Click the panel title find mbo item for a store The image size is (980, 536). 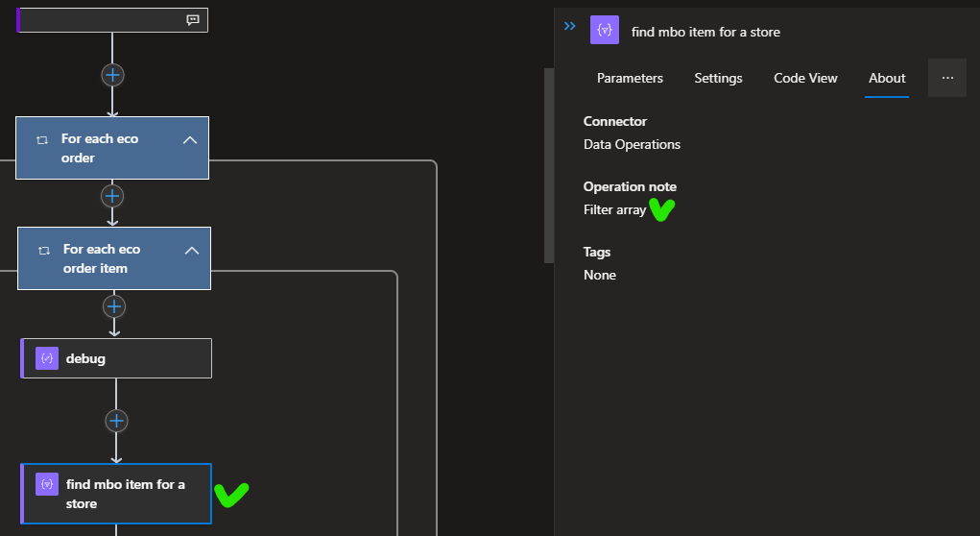(x=705, y=32)
